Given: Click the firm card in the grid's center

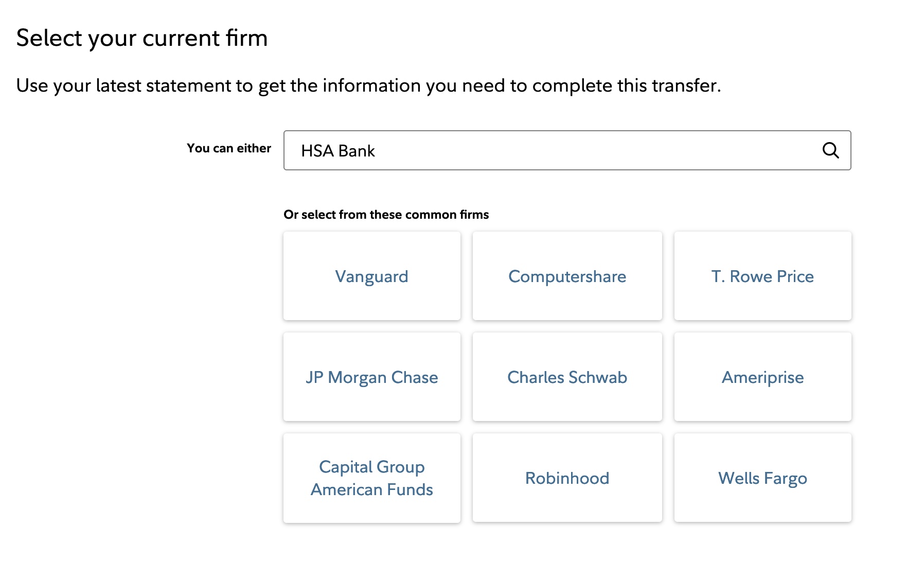Looking at the screenshot, I should tap(566, 377).
